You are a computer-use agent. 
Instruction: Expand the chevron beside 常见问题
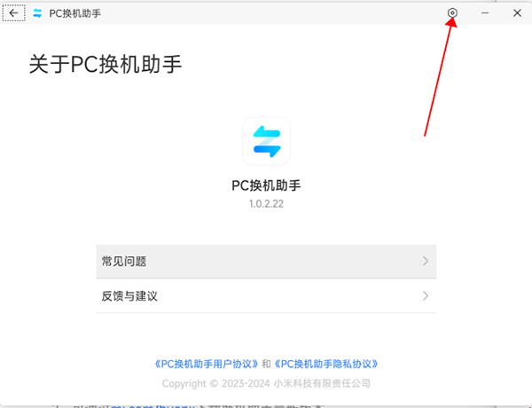point(425,261)
